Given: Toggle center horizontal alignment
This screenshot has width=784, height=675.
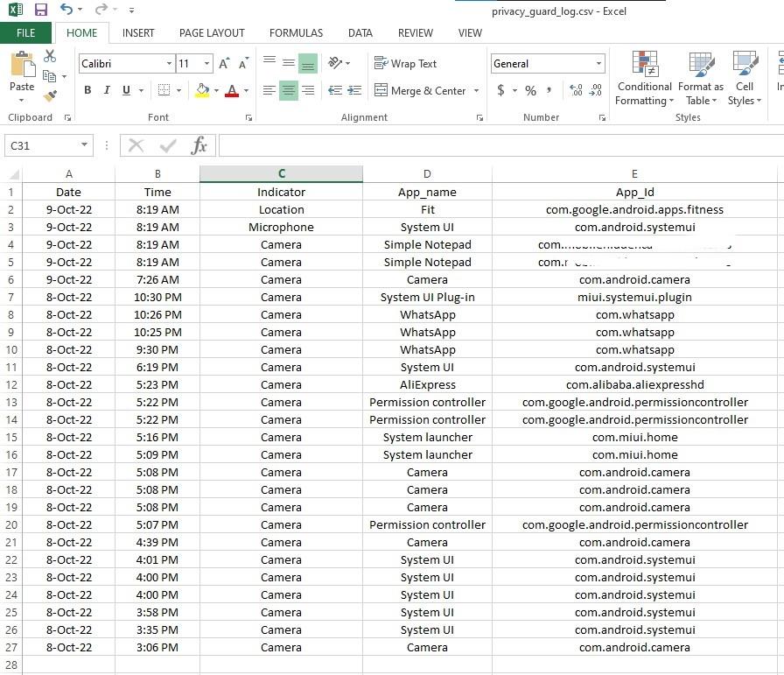Looking at the screenshot, I should 289,90.
